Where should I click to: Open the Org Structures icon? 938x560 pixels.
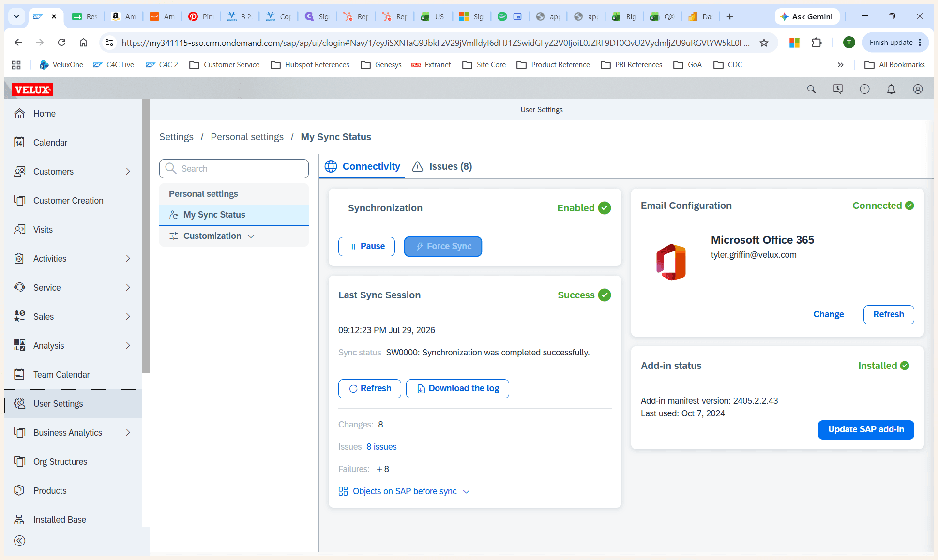pyautogui.click(x=19, y=462)
